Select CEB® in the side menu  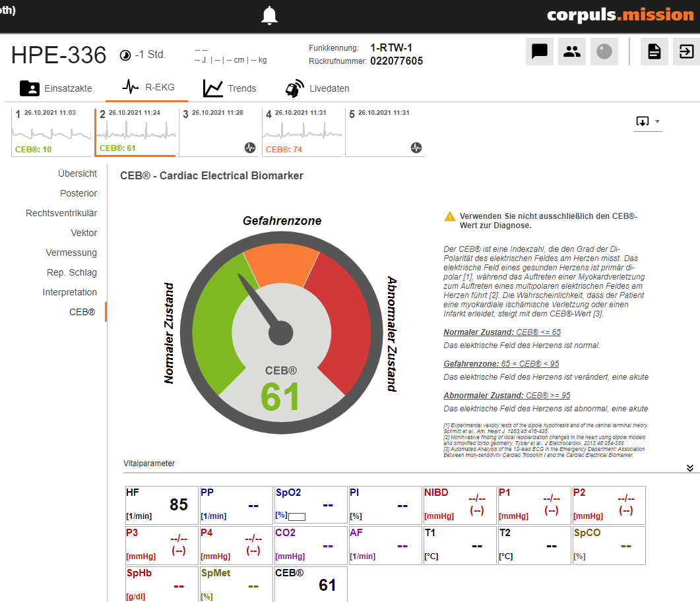[82, 312]
